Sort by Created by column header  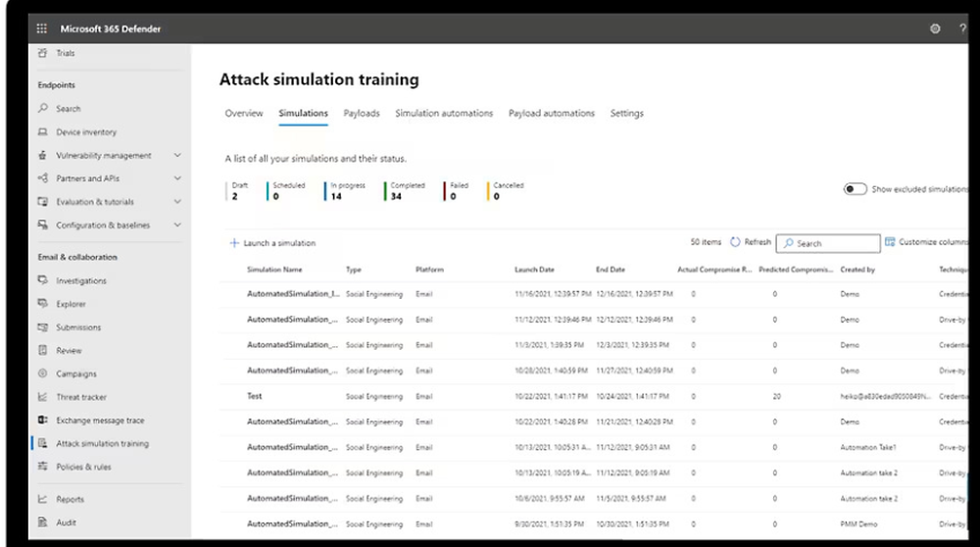(857, 270)
